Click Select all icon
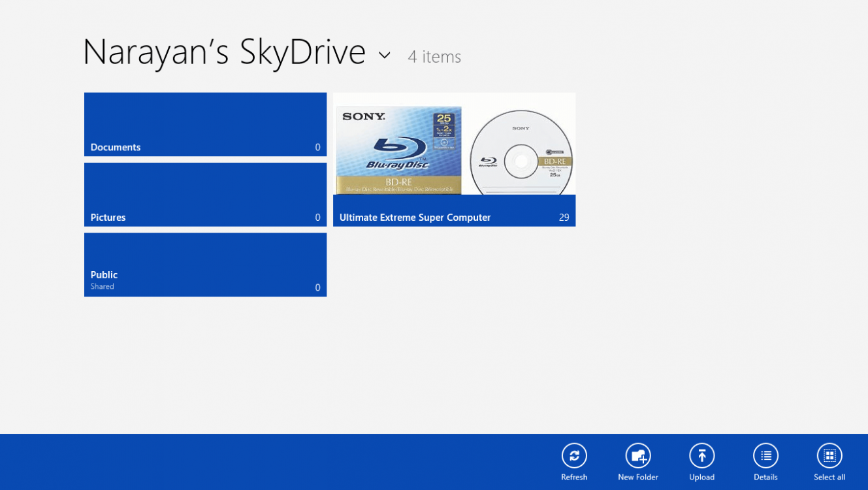The width and height of the screenshot is (868, 490). (x=829, y=456)
